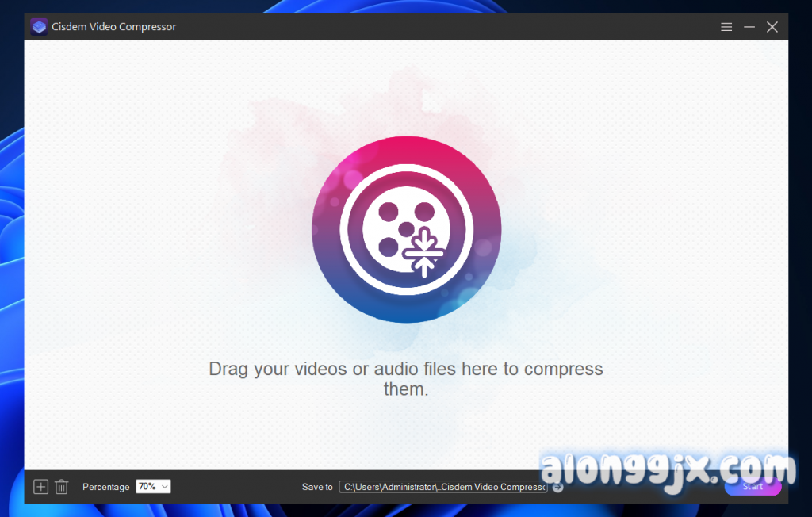This screenshot has height=517, width=812.
Task: Click the Cisdem app logo icon
Action: click(39, 27)
